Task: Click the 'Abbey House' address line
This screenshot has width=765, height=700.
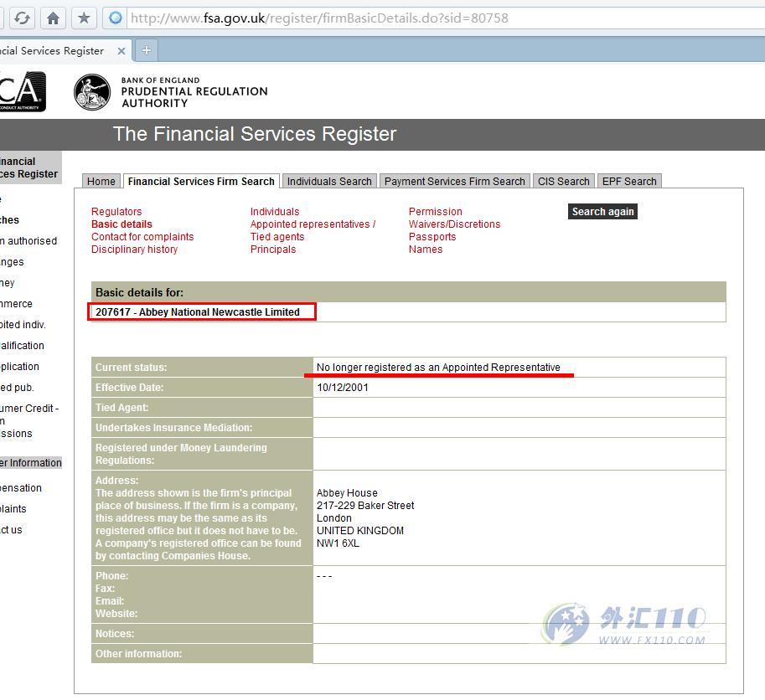Action: pos(347,493)
